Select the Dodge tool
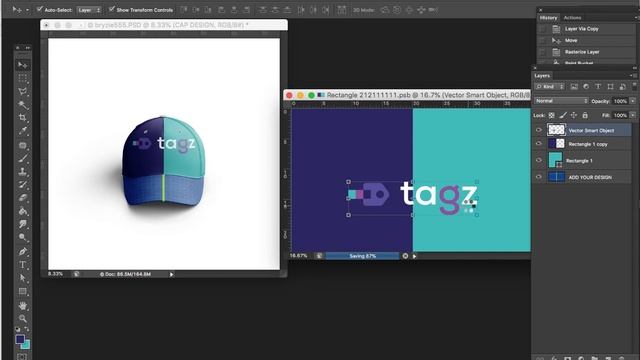 22,237
